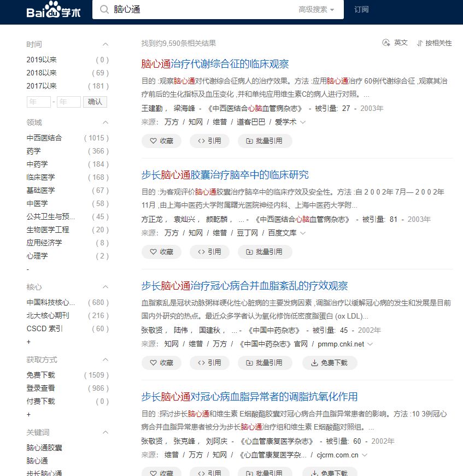The image size is (463, 476).
Task: Click the 按相关性 sort icon
Action: [x=420, y=43]
